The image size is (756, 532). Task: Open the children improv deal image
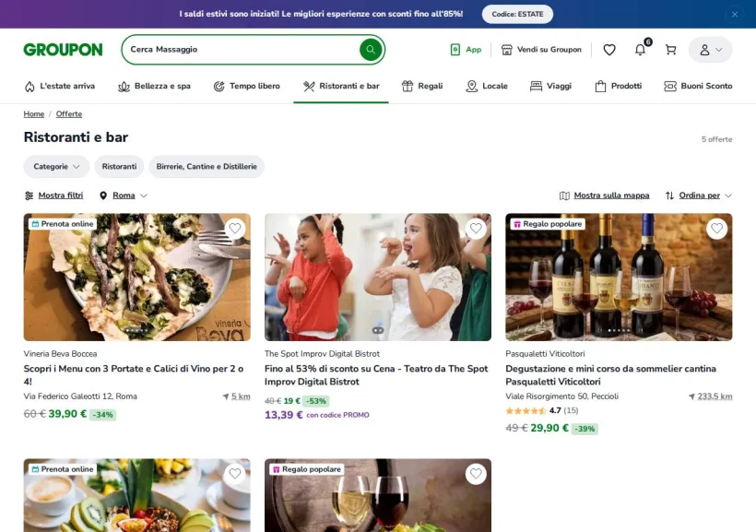[378, 278]
